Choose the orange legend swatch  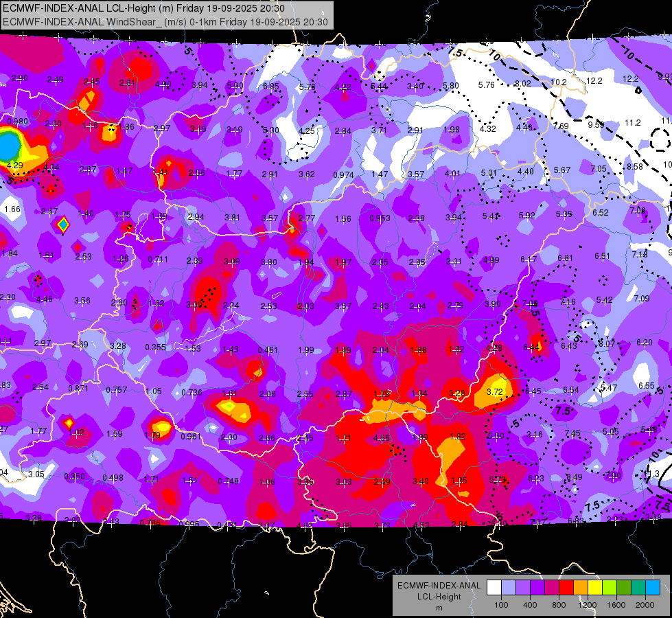(581, 588)
